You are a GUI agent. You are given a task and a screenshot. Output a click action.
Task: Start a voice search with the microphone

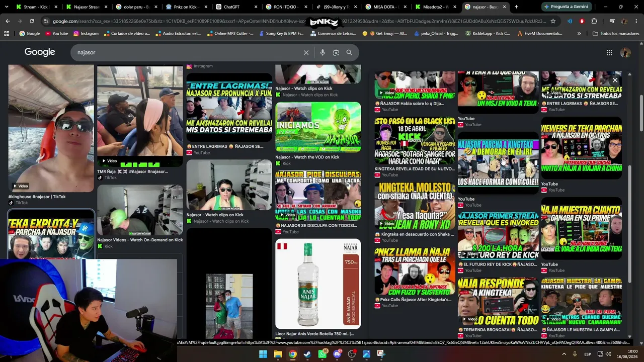323,52
